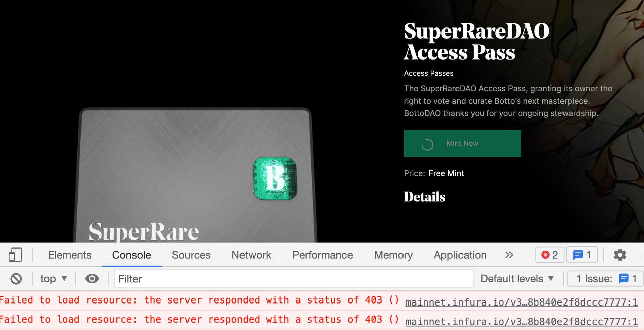This screenshot has height=330, width=644.
Task: Open the top context dropdown
Action: click(x=54, y=279)
